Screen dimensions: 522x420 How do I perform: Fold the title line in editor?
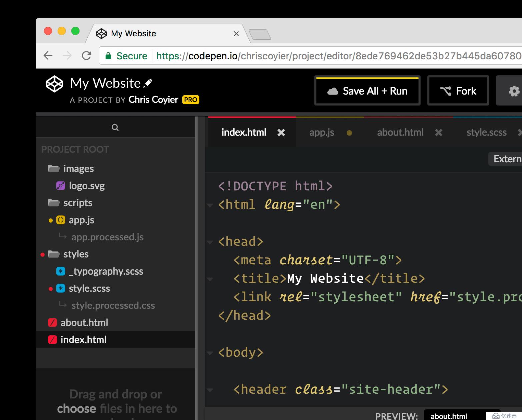tap(210, 279)
